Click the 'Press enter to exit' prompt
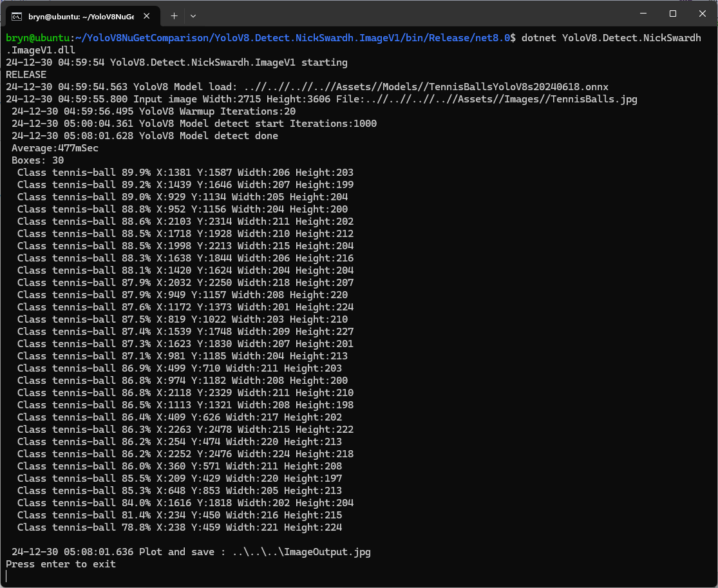The width and height of the screenshot is (718, 588). click(61, 564)
